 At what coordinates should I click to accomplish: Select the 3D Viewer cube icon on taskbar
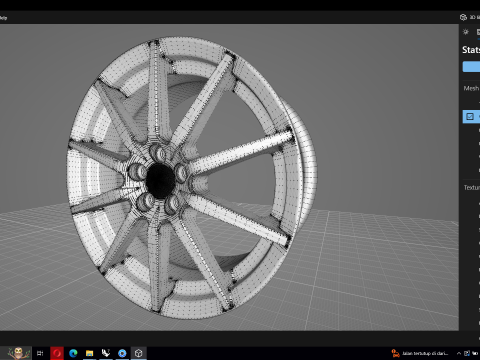pos(139,353)
